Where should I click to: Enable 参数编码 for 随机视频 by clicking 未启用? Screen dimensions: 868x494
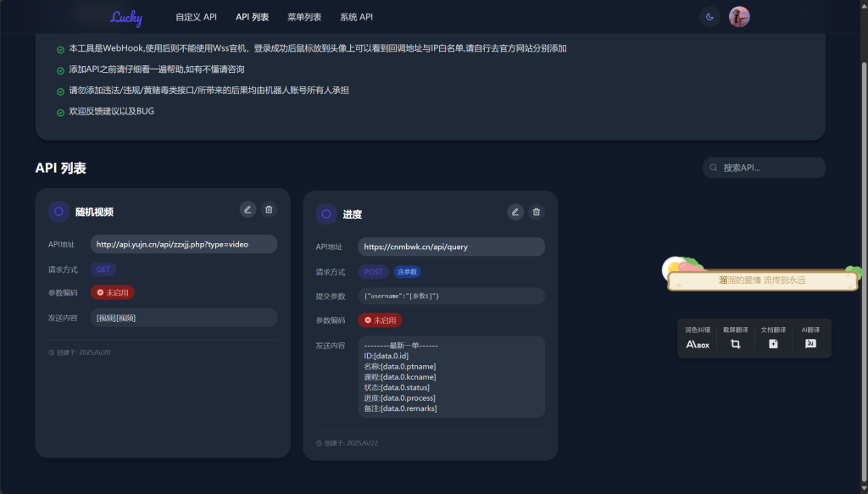click(112, 291)
